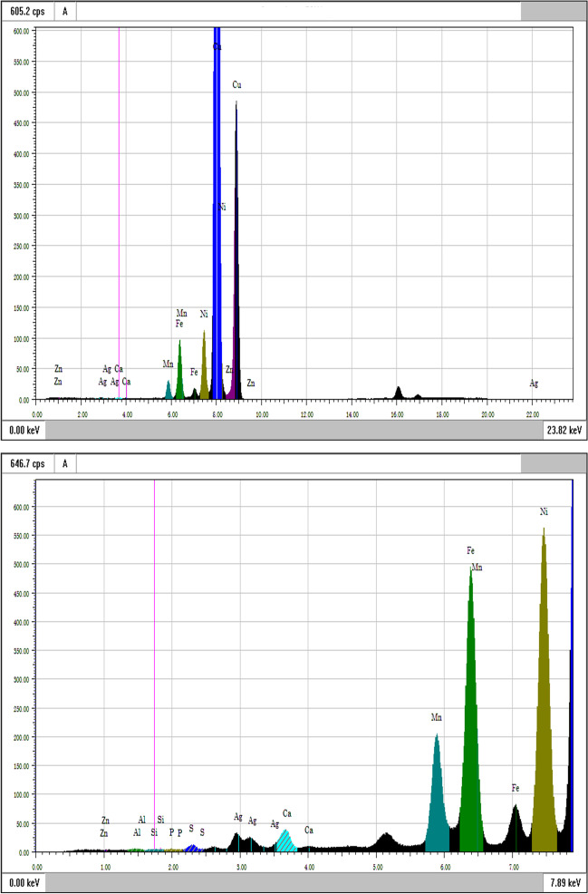
Task: Click the cyan hatched Ca peak
Action: (285, 842)
